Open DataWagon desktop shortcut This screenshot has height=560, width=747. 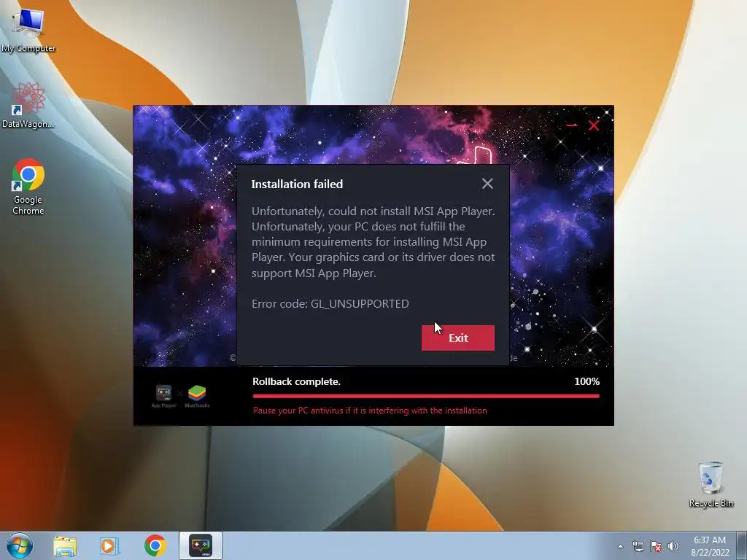[28, 105]
